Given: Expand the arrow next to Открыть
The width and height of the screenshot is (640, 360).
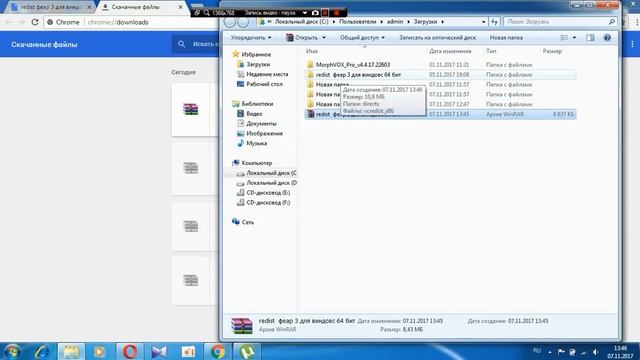Looking at the screenshot, I should [x=324, y=38].
